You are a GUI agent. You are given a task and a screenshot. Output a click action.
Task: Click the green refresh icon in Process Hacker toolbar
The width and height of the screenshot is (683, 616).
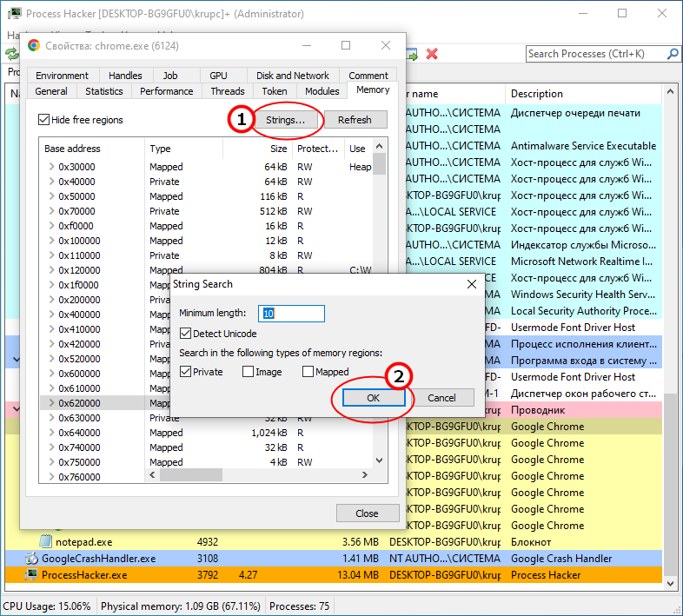click(12, 55)
